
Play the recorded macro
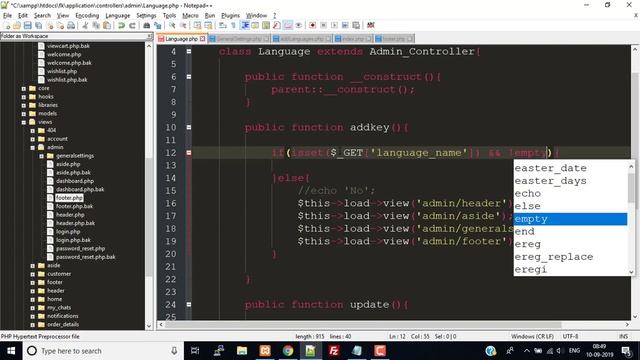[x=334, y=25]
